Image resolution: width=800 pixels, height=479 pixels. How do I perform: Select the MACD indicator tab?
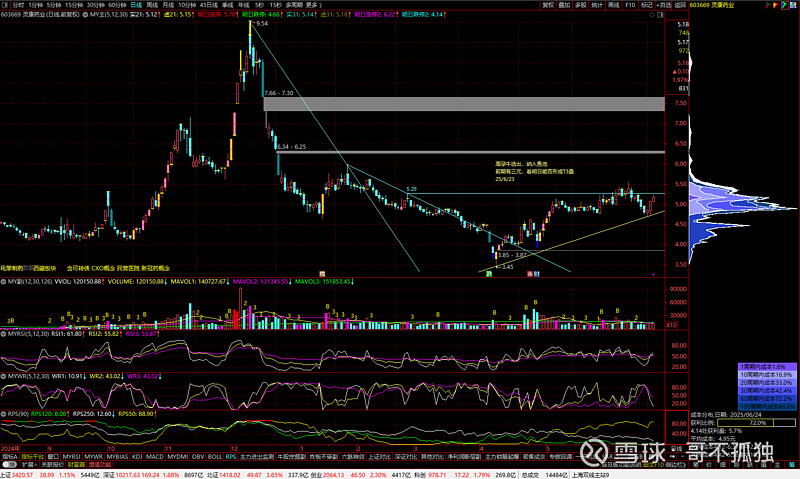(155, 457)
